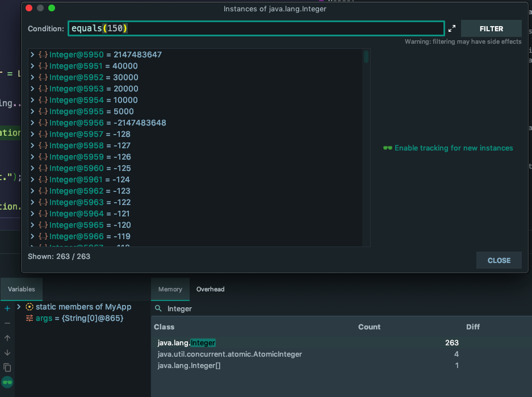Expand Integer@5952 instance row
532x397 pixels.
(32, 77)
